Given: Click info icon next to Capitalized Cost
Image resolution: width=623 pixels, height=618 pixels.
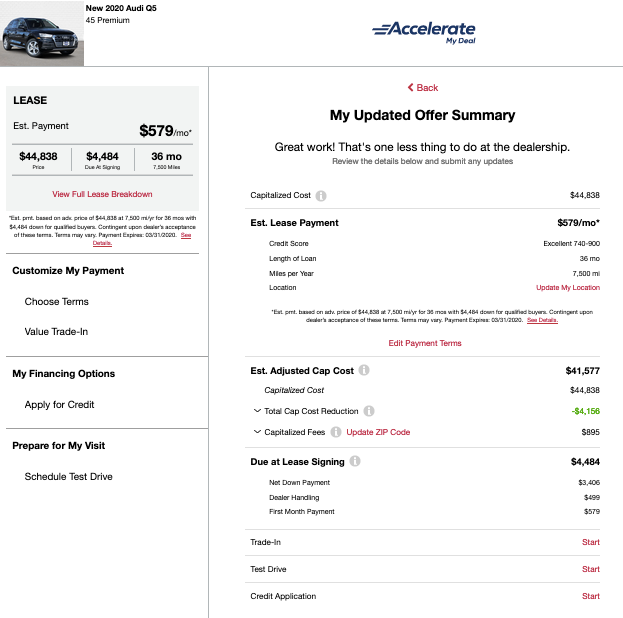Looking at the screenshot, I should [x=322, y=195].
